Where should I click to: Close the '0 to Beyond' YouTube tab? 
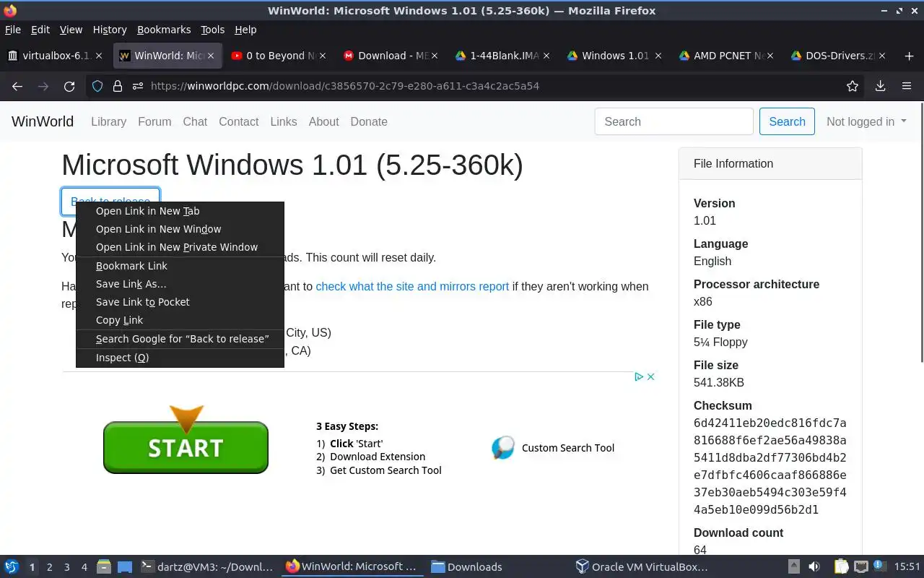point(322,56)
